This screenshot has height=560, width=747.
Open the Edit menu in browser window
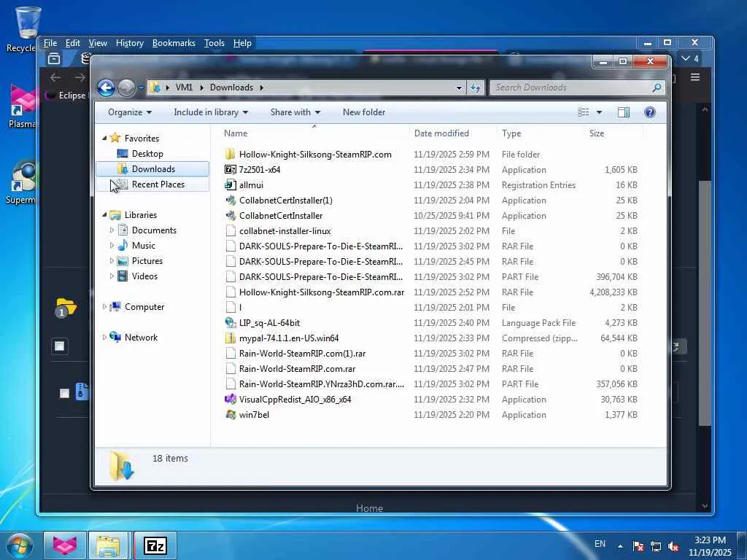click(72, 43)
